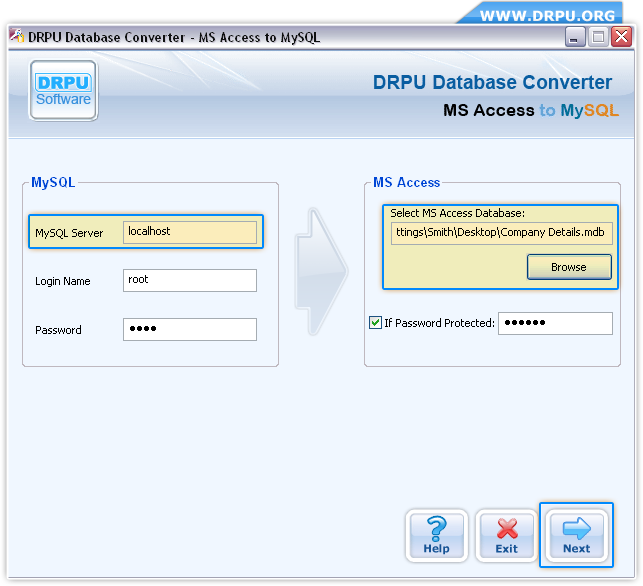Click the MySQL Password input field
Image resolution: width=643 pixels, height=586 pixels.
click(190, 329)
